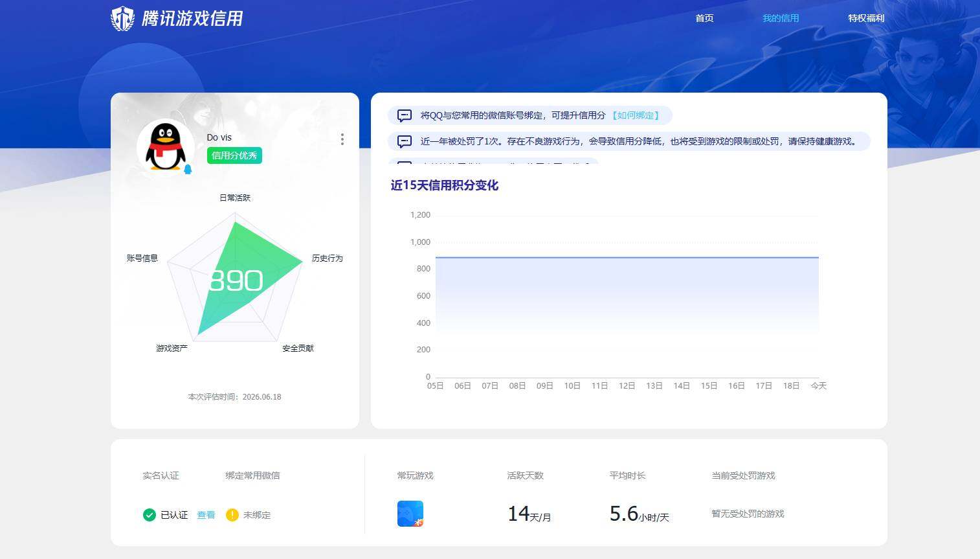Click the 05日 label on chart axis

point(435,385)
